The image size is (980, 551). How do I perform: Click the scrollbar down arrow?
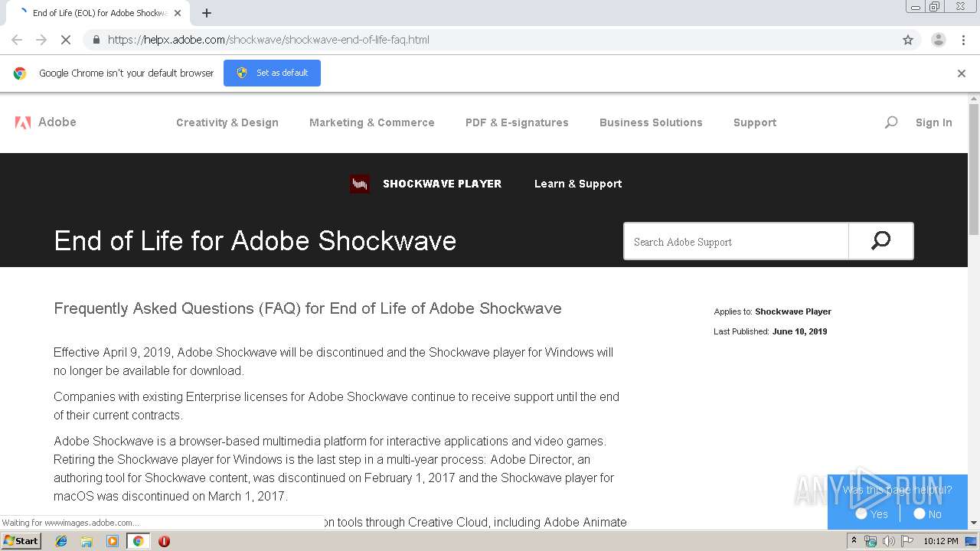click(x=974, y=523)
